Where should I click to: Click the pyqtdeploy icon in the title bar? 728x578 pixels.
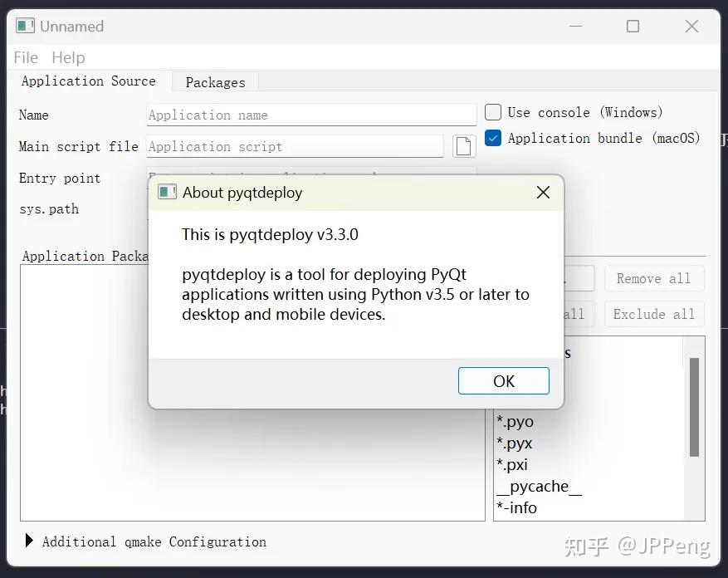[24, 26]
